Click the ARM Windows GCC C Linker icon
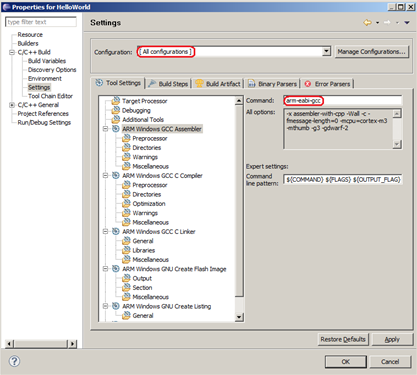 [x=116, y=231]
